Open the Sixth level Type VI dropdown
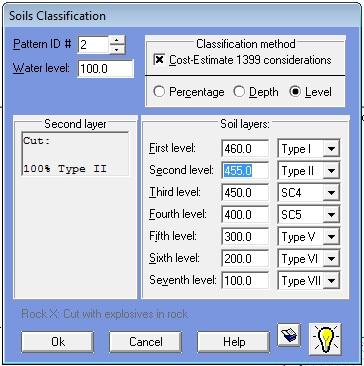The height and width of the screenshot is (366, 364). tap(331, 259)
